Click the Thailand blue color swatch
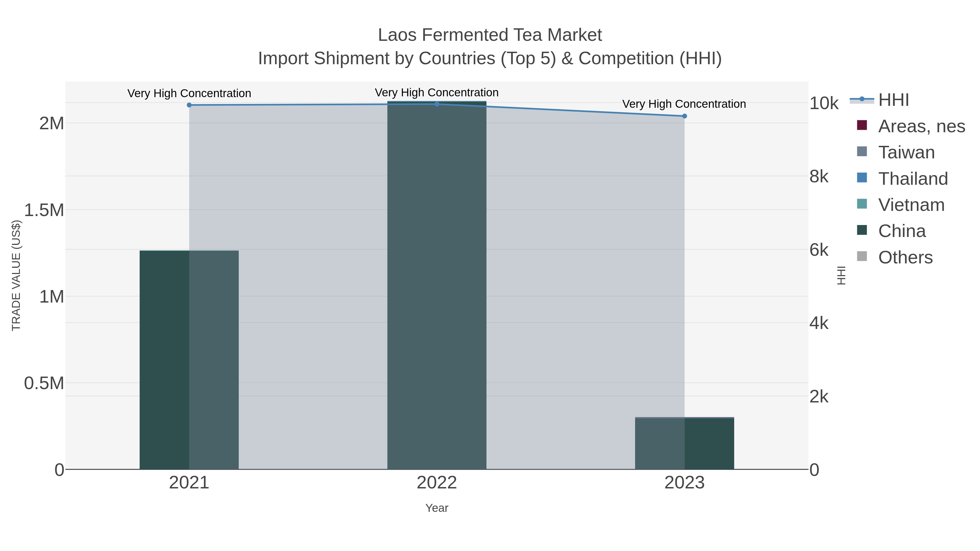Screen dimensions: 980x551 coord(862,178)
